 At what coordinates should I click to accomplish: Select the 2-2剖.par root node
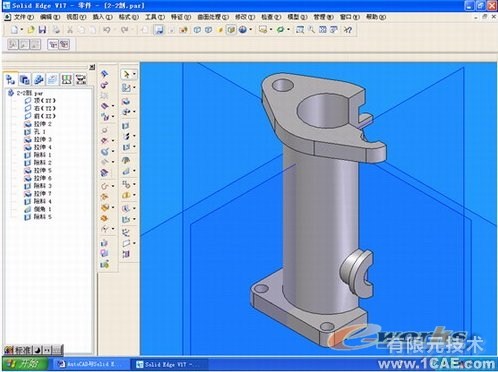tap(25, 93)
